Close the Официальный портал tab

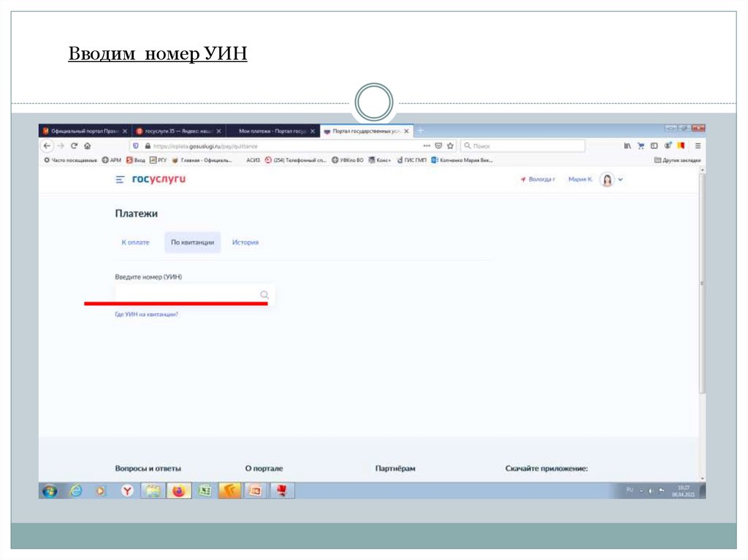[x=124, y=131]
